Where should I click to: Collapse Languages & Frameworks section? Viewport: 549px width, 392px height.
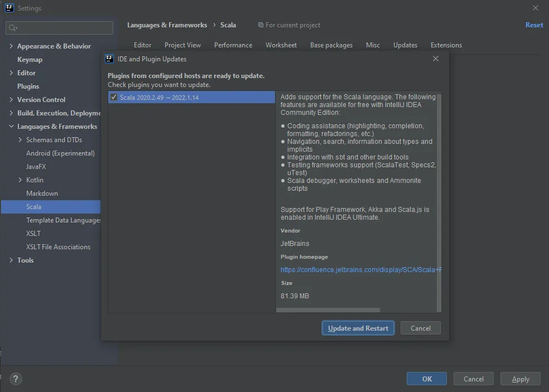tap(11, 126)
